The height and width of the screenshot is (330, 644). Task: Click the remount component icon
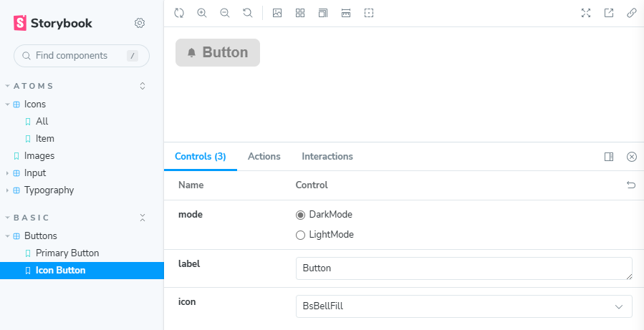pos(179,13)
